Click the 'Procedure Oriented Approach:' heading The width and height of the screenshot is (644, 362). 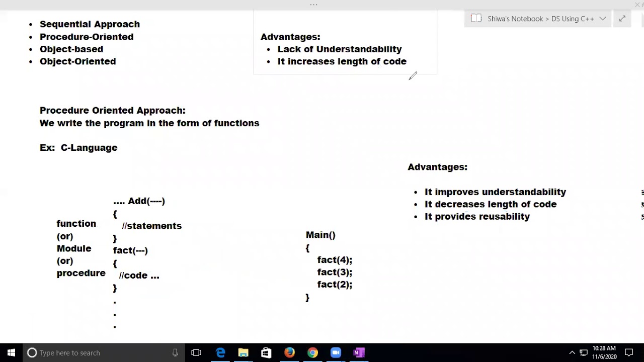pyautogui.click(x=113, y=110)
